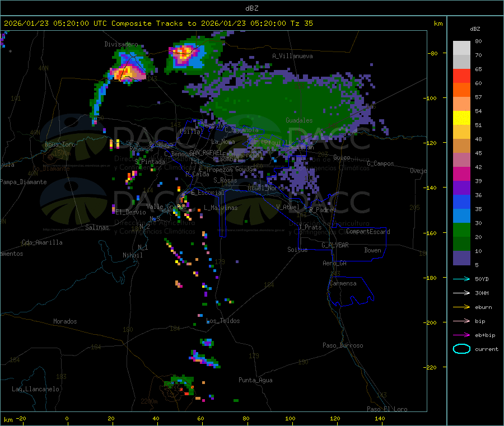
Task: Click the 'L_Malvinas' map label
Action: pos(221,208)
